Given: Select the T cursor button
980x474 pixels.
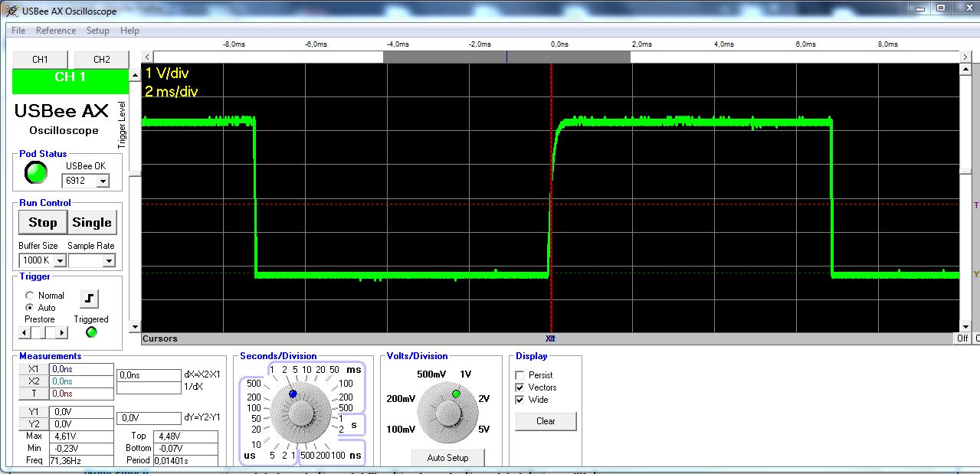Looking at the screenshot, I should pyautogui.click(x=34, y=394).
